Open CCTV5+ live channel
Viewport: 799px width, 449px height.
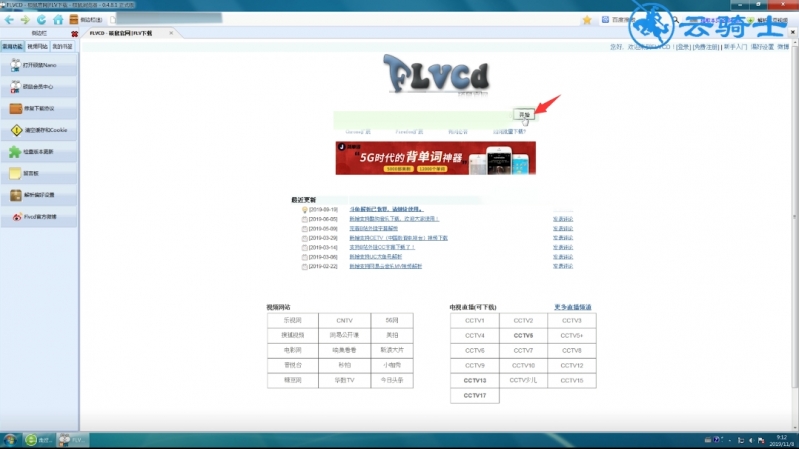pyautogui.click(x=572, y=336)
